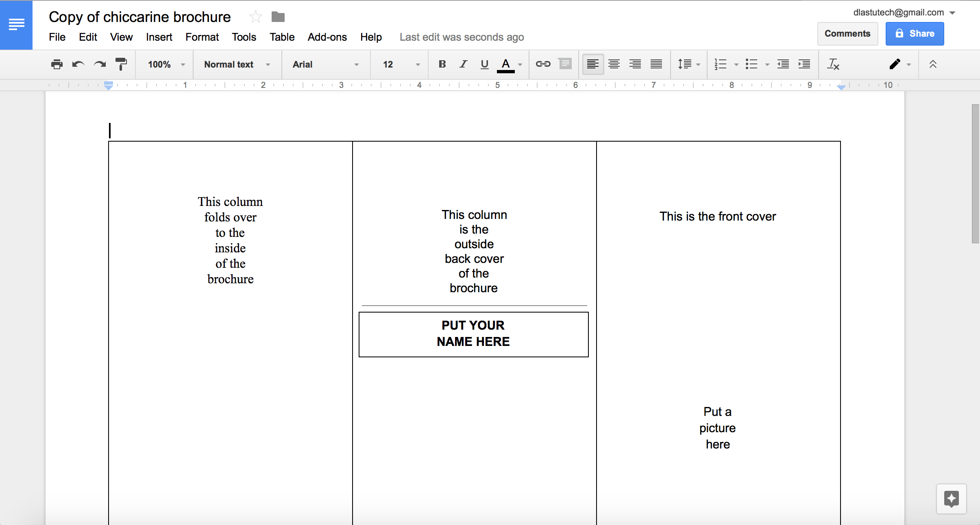
Task: Open the Insert menu
Action: tap(158, 37)
